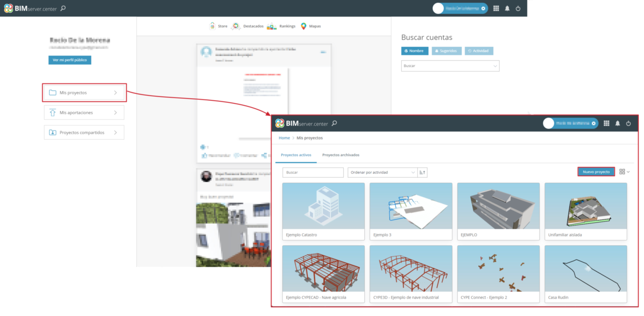The height and width of the screenshot is (316, 644).
Task: Open the apps grid in Mis proyectos window
Action: pos(607,123)
